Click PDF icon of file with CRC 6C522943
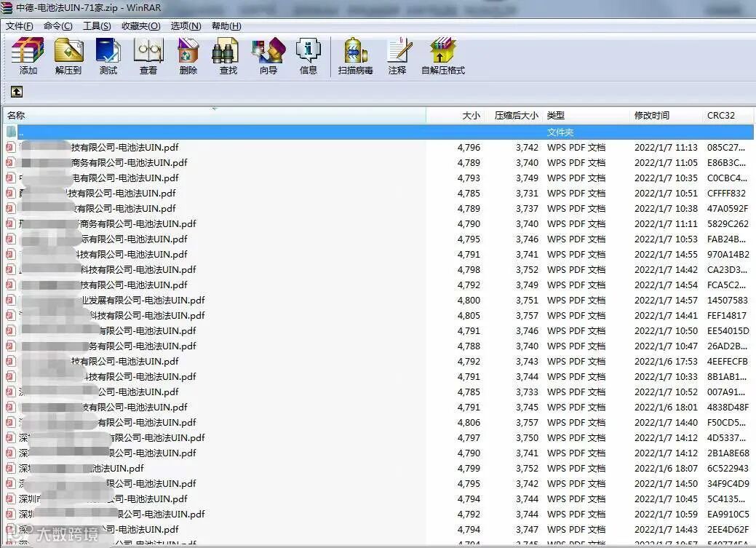Viewport: 756px width, 548px height. pos(10,469)
